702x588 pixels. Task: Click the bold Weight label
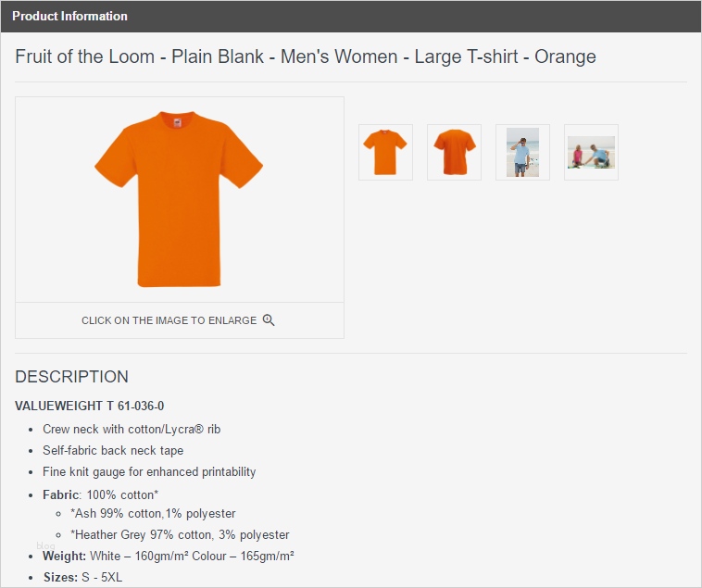click(64, 556)
